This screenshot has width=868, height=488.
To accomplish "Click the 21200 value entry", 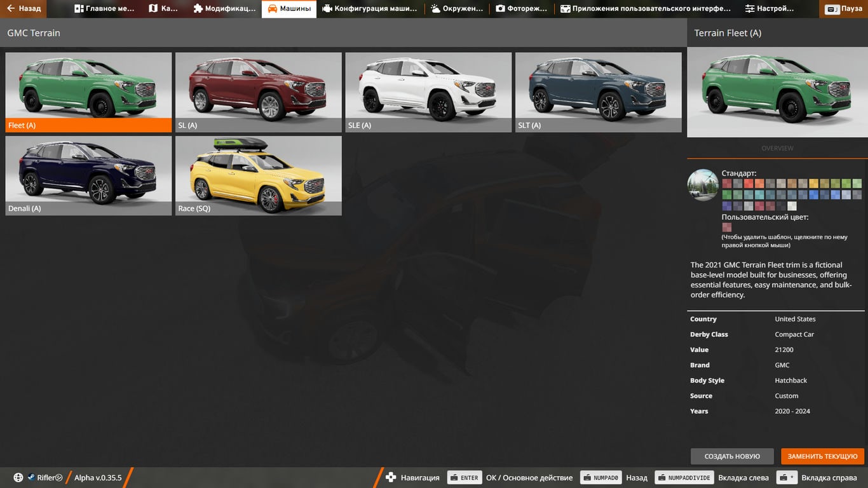I will click(784, 349).
